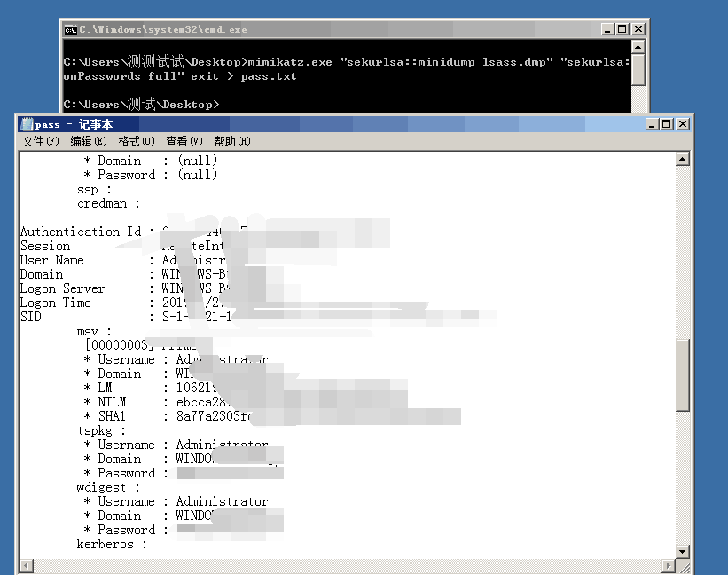Click the '* SHA1' hash line

(167, 416)
